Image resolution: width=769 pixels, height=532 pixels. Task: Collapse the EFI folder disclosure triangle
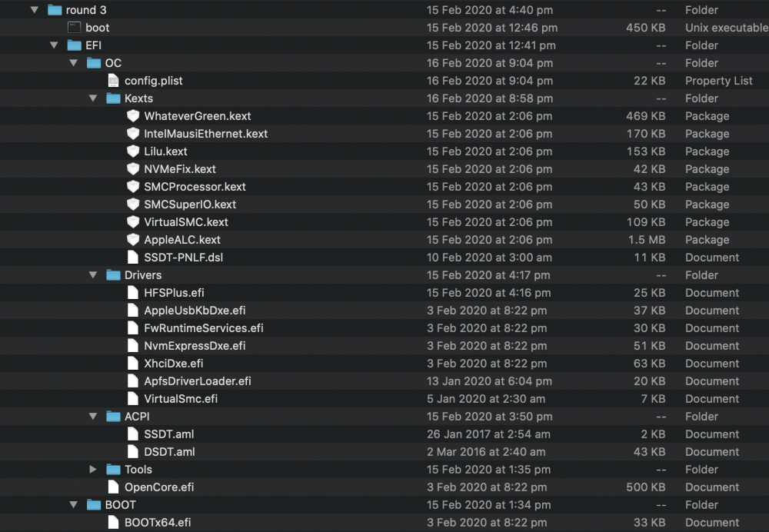click(x=54, y=45)
